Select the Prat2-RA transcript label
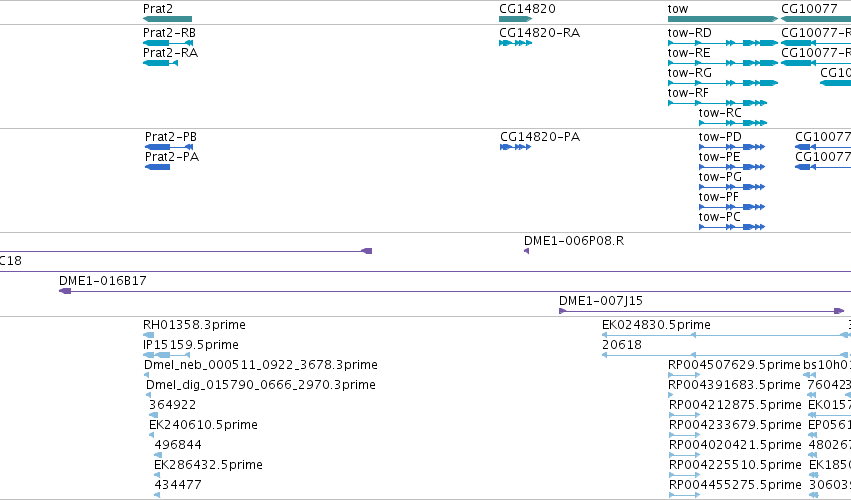 [170, 53]
